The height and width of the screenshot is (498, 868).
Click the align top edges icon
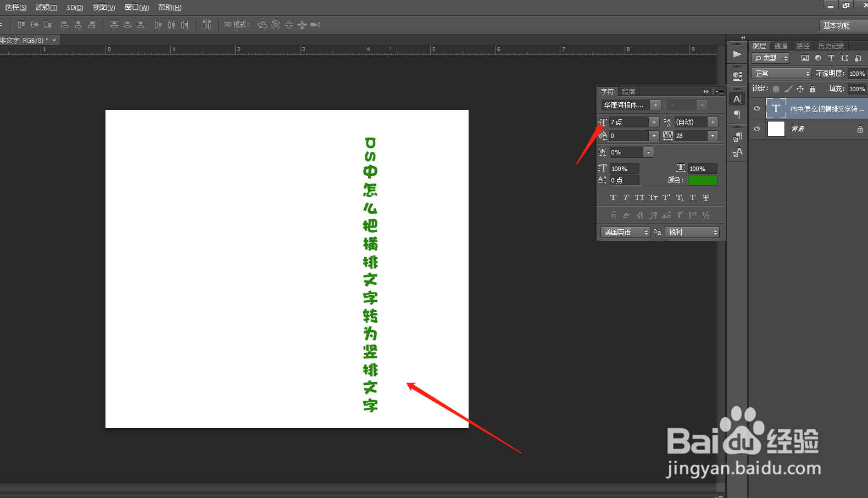click(x=21, y=25)
